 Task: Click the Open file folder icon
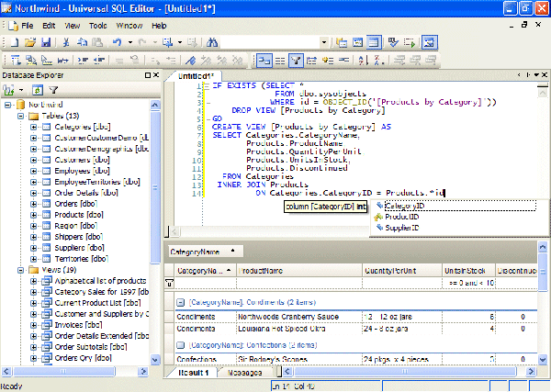[29, 42]
